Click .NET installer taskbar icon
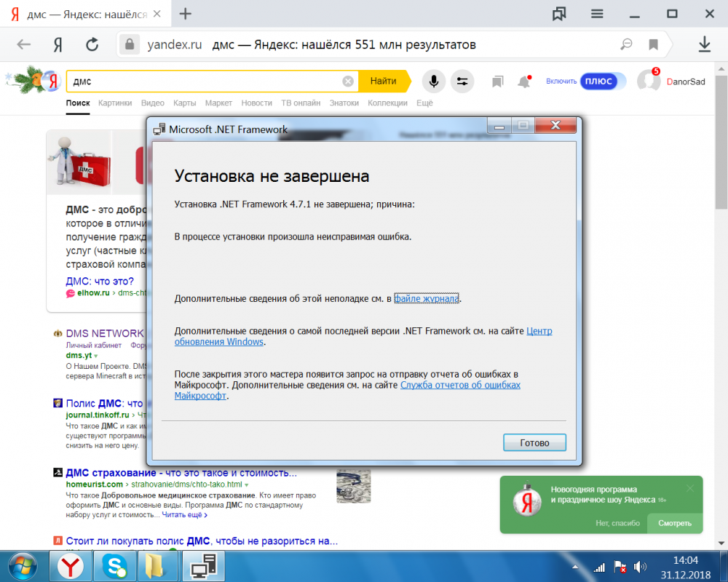This screenshot has height=582, width=728. (204, 567)
